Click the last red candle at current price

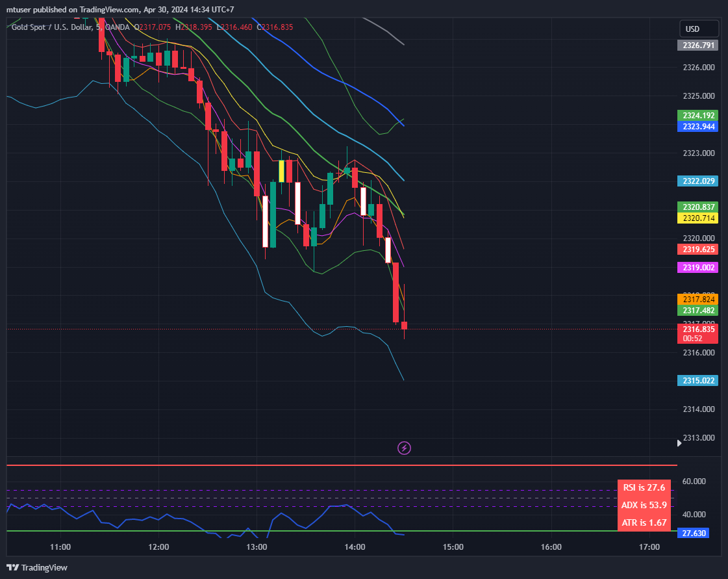coord(405,326)
